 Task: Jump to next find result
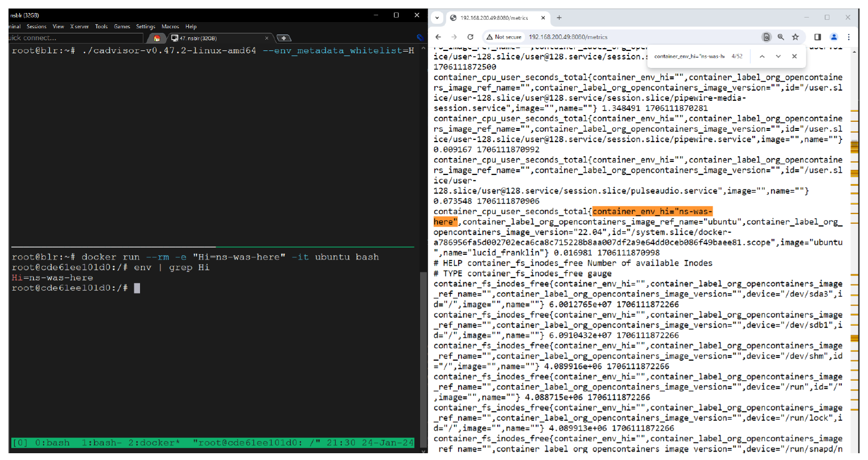point(778,56)
